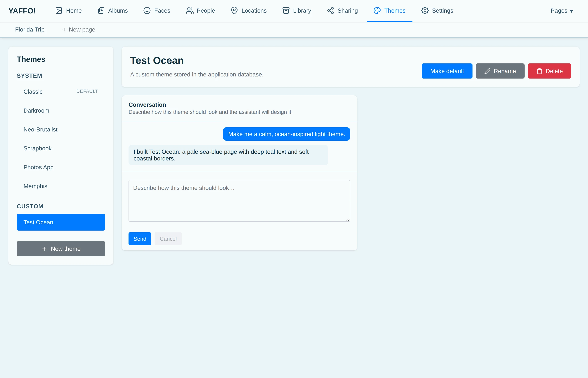Viewport: 588px width, 378px height.
Task: Click the People icon in navbar
Action: coord(189,10)
